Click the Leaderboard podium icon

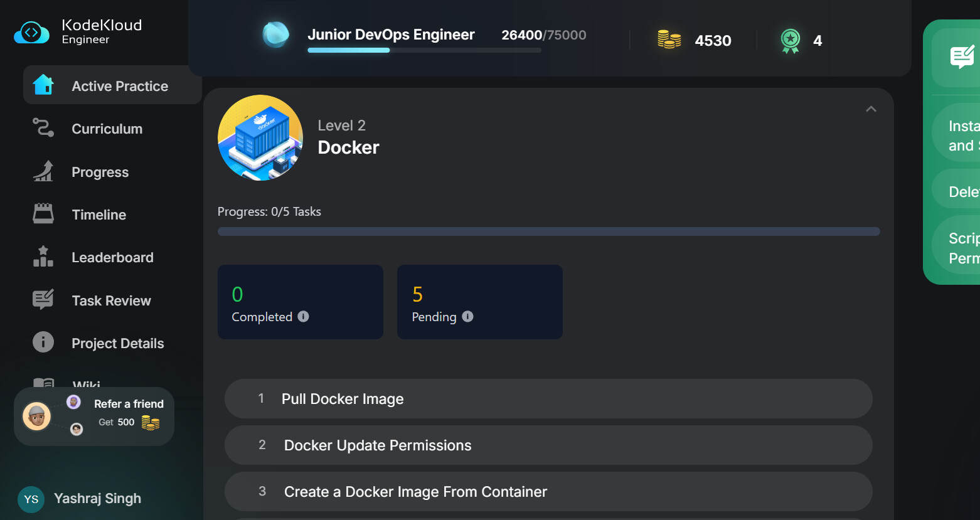[x=43, y=257]
